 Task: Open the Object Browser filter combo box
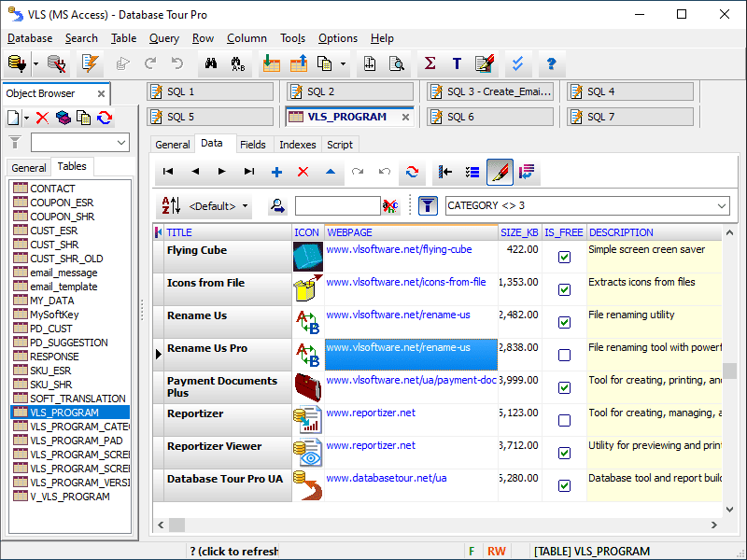point(120,142)
